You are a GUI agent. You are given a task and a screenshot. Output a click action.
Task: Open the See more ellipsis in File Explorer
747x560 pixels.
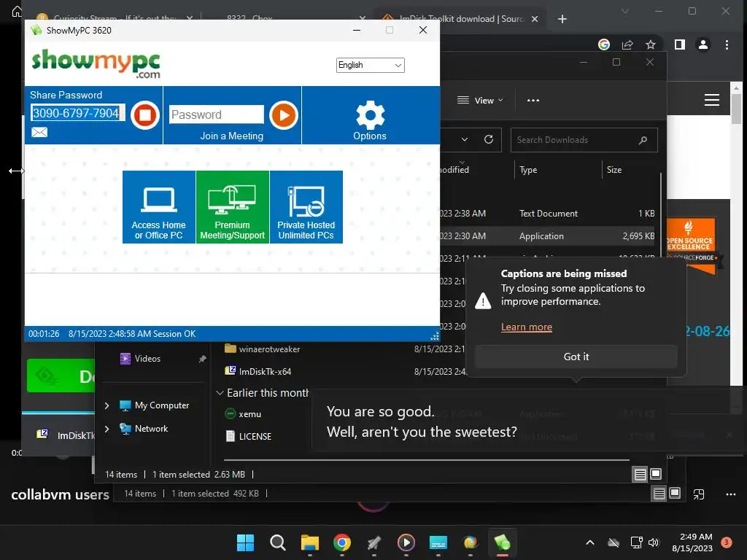click(x=533, y=101)
